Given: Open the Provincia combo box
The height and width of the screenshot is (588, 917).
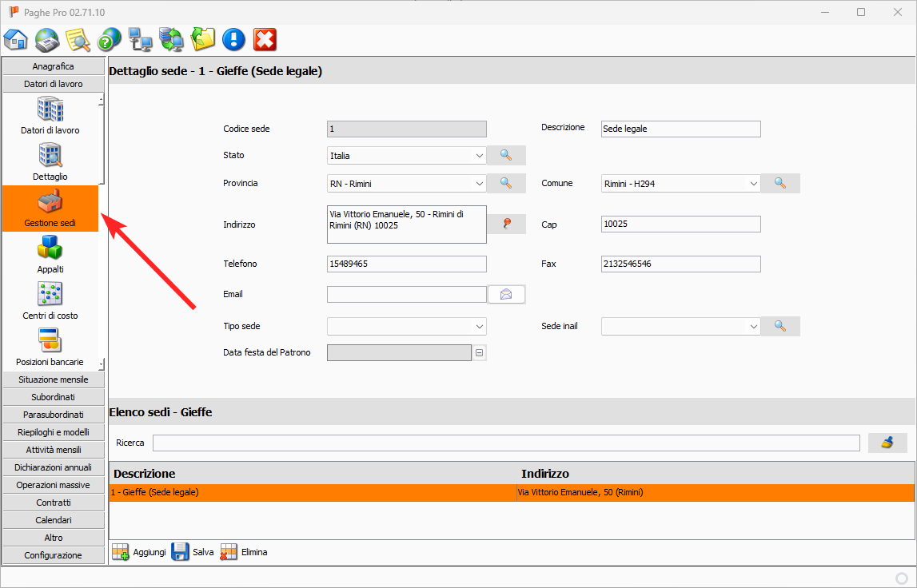Looking at the screenshot, I should click(479, 184).
